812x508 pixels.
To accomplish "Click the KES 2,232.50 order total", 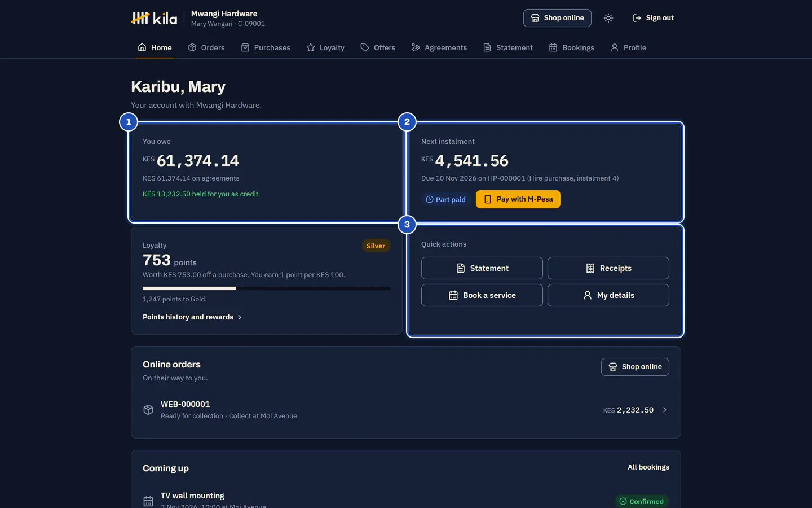I will [628, 410].
